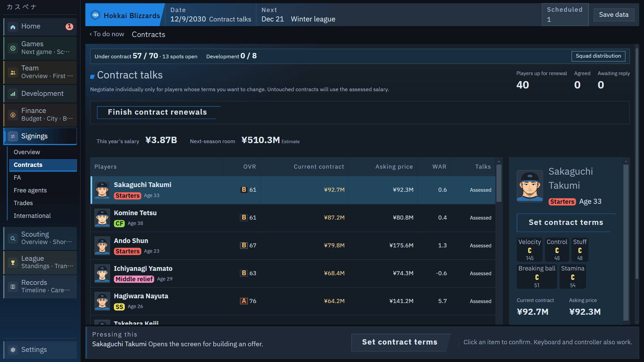Select Ando Shun's avatar
This screenshot has height=362, width=644.
click(x=102, y=246)
